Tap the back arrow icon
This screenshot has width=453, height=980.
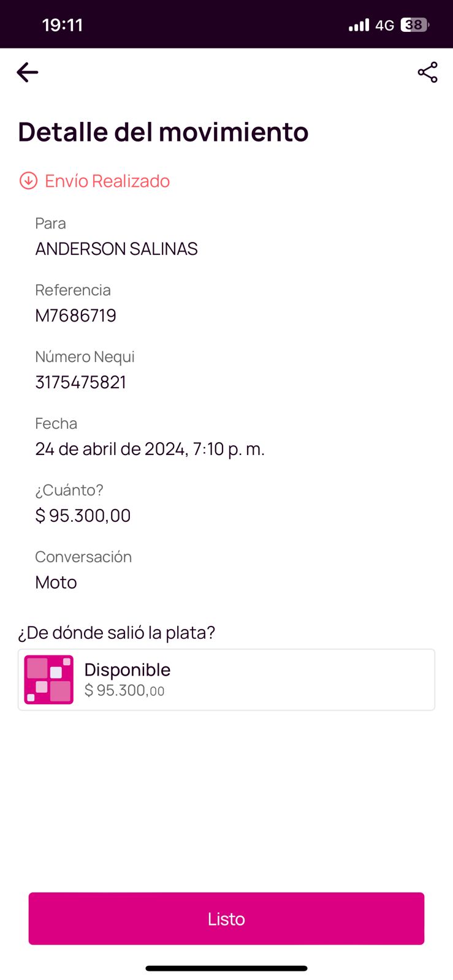pos(28,72)
